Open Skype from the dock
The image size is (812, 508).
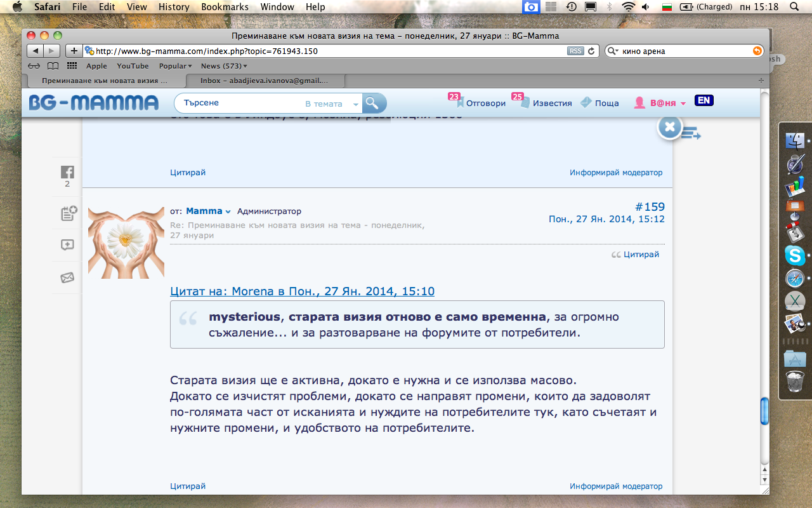794,255
